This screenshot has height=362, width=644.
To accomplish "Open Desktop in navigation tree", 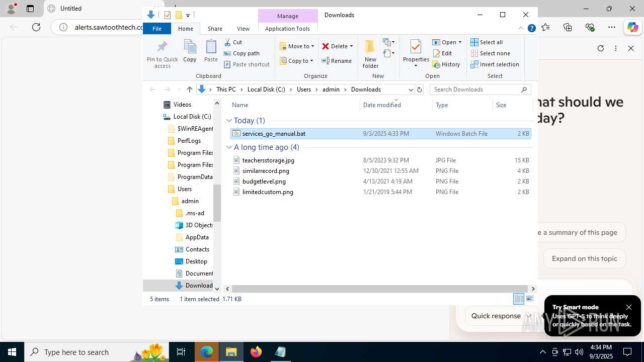I will (x=191, y=261).
